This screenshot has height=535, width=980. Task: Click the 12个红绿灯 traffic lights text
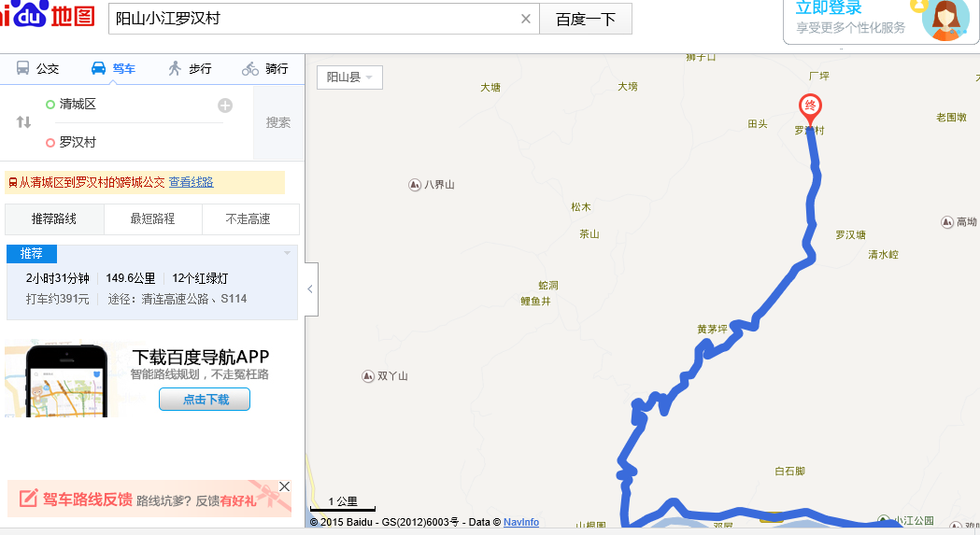click(x=200, y=278)
